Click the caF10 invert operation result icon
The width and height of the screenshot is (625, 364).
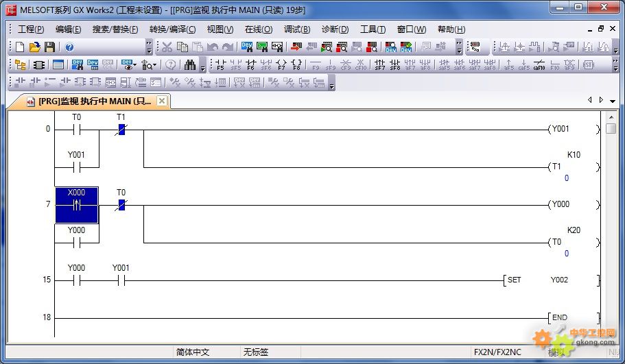(x=539, y=64)
